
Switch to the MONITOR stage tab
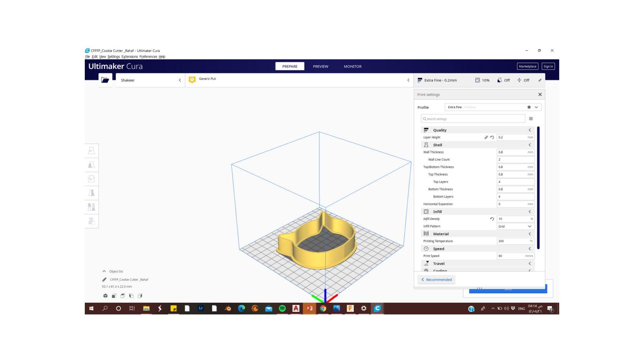(352, 67)
